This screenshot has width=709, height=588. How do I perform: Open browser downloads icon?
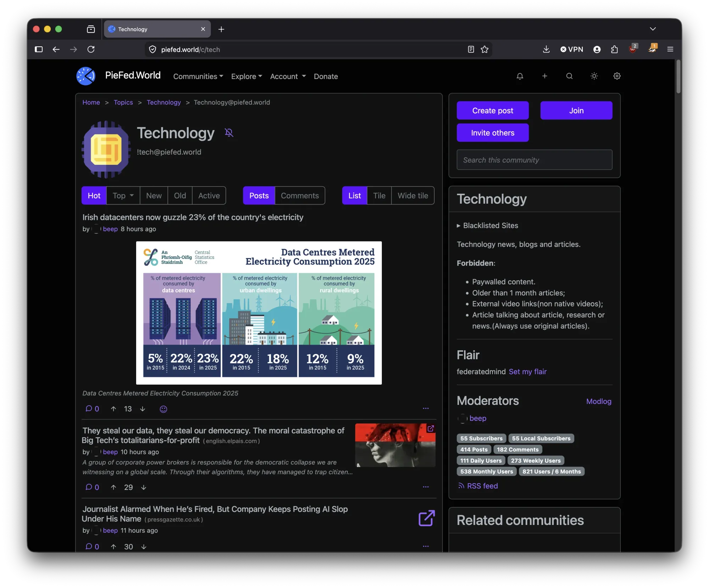click(546, 49)
